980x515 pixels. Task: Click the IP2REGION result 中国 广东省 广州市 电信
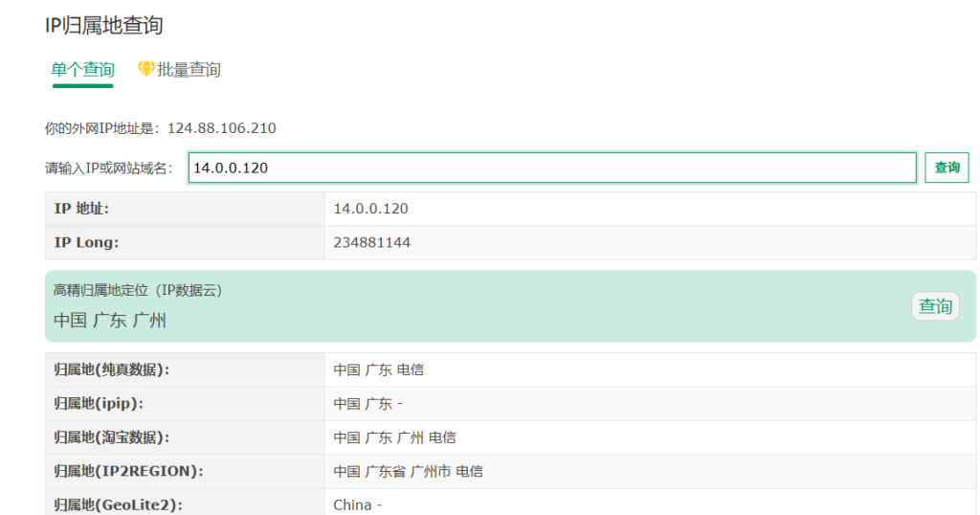[408, 472]
